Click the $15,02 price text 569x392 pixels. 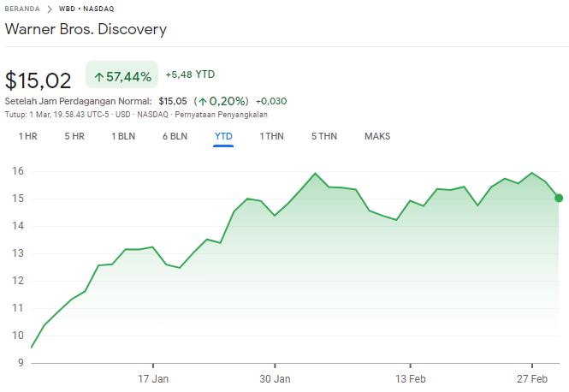[39, 80]
